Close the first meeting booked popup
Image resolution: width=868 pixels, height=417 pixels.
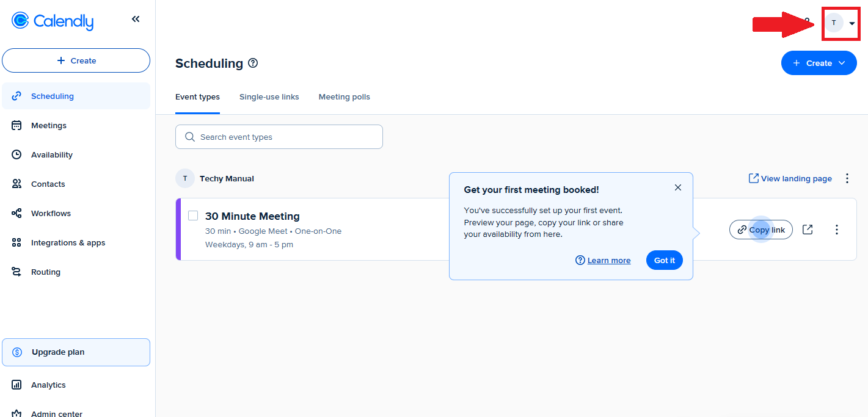point(677,187)
